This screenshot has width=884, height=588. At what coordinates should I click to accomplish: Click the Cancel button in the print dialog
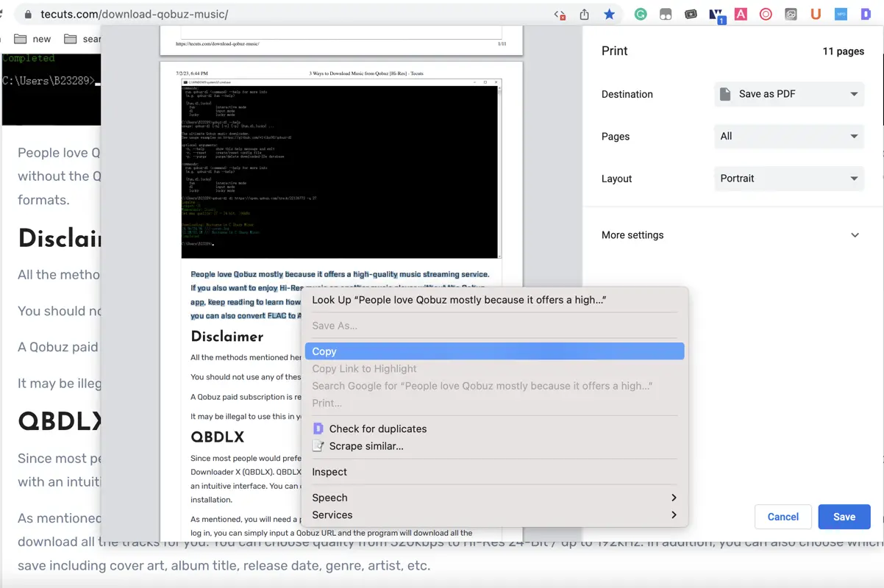pos(783,517)
